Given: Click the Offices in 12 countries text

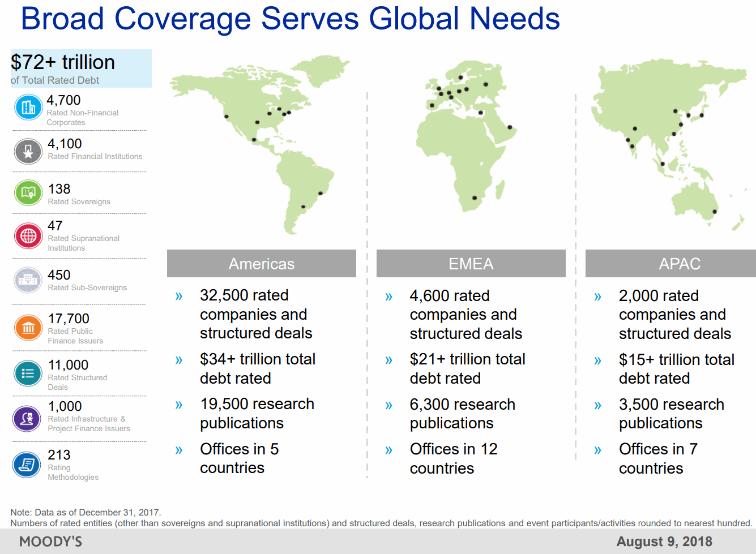Looking at the screenshot, I should (x=454, y=458).
